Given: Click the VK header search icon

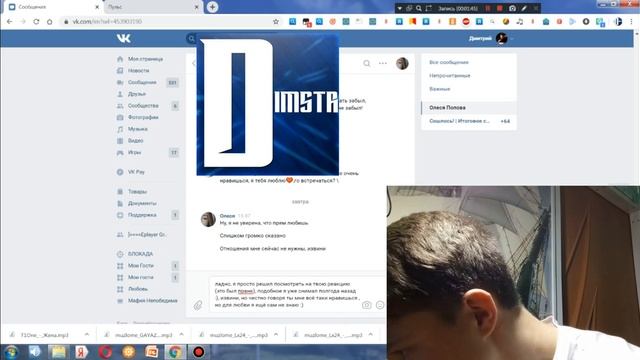Looking at the screenshot, I should [x=191, y=38].
